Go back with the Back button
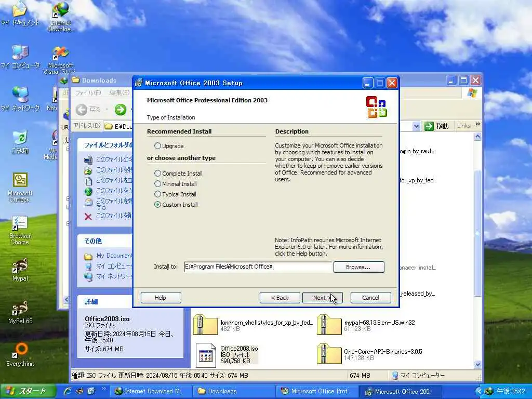 click(280, 298)
